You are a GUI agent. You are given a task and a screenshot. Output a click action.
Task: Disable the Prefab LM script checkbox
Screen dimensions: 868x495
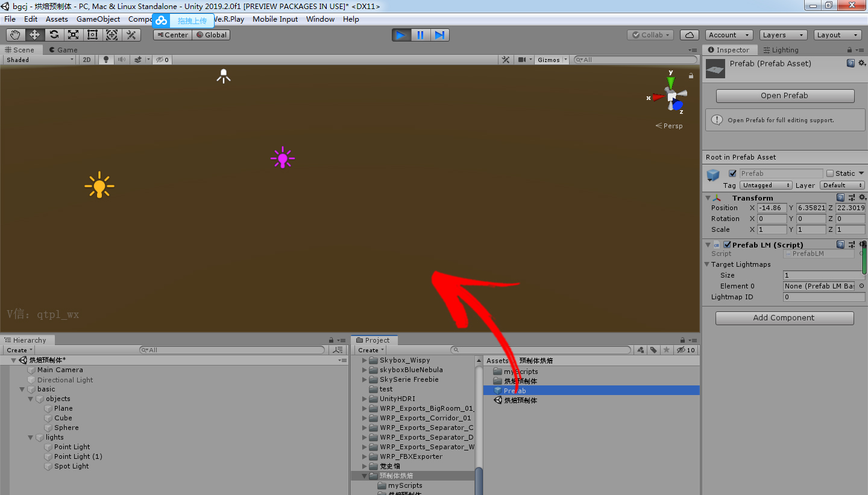(728, 244)
